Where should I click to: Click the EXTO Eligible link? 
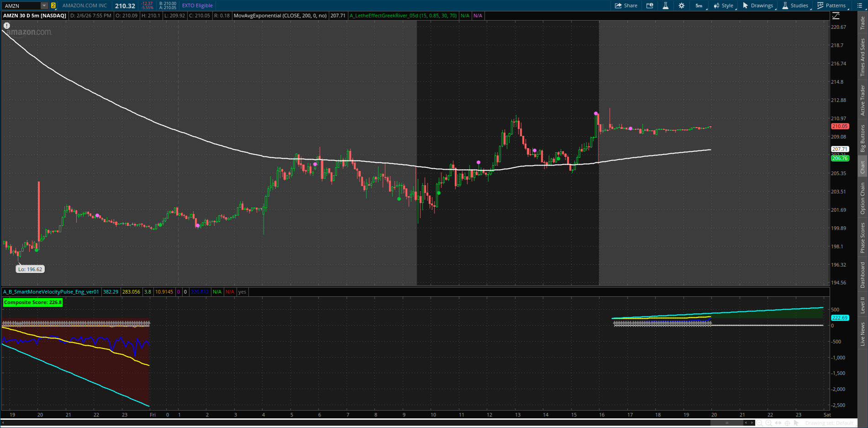tap(196, 5)
